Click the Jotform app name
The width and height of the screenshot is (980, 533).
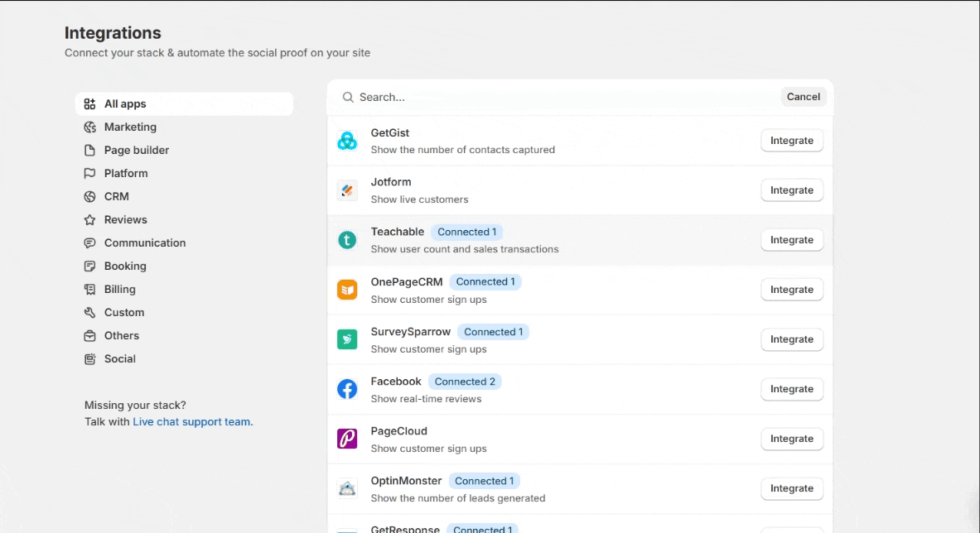point(391,182)
